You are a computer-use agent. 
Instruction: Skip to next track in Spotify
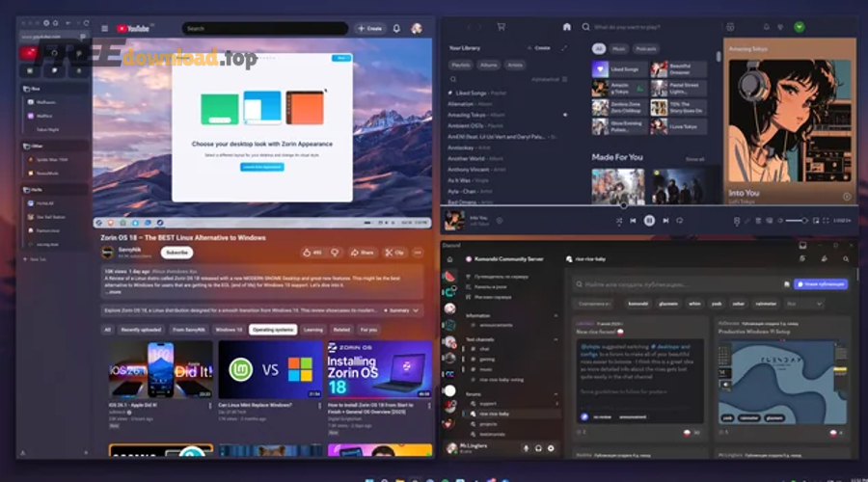click(666, 221)
